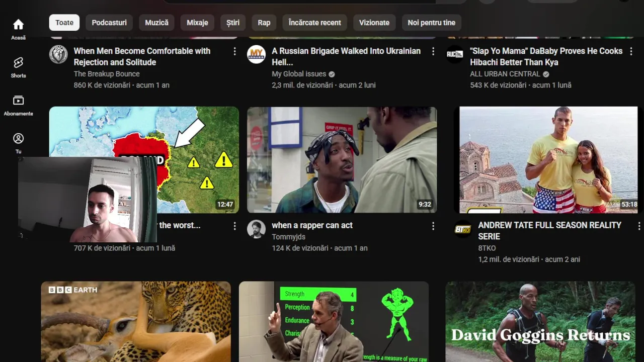Open Shorts from the sidebar
Screen dimensions: 644x362
pyautogui.click(x=18, y=67)
